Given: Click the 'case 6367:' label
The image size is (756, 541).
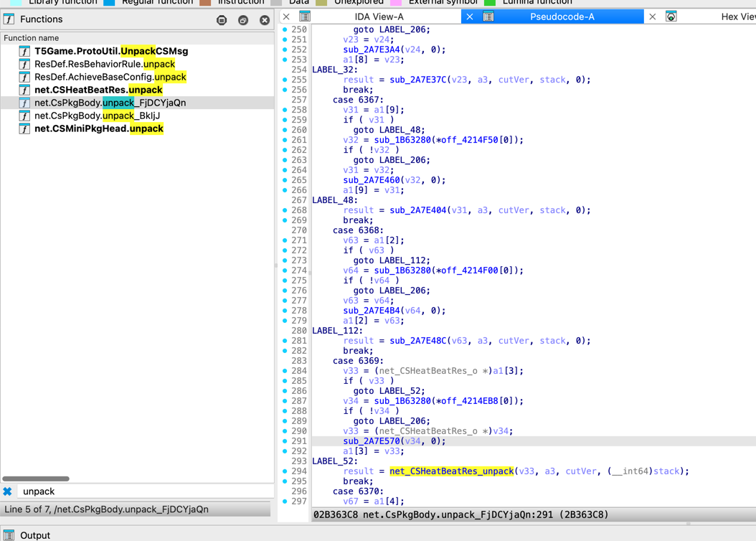Looking at the screenshot, I should click(x=358, y=100).
